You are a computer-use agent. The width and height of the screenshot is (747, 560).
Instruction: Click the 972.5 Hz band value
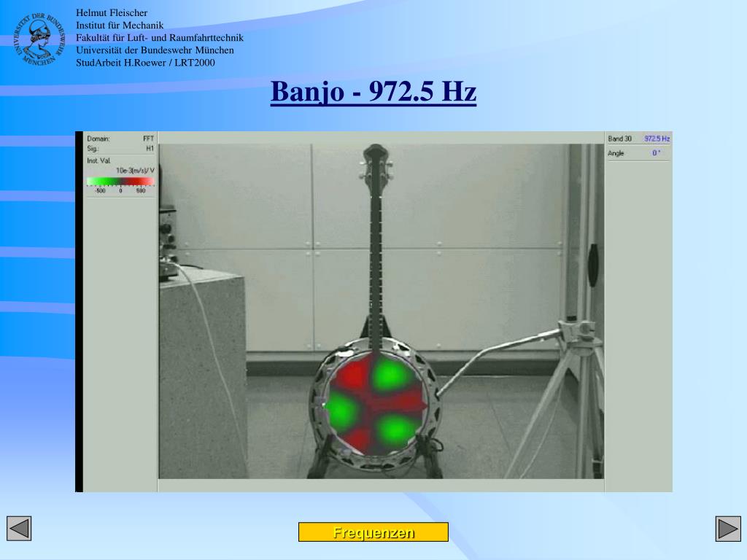coord(657,139)
